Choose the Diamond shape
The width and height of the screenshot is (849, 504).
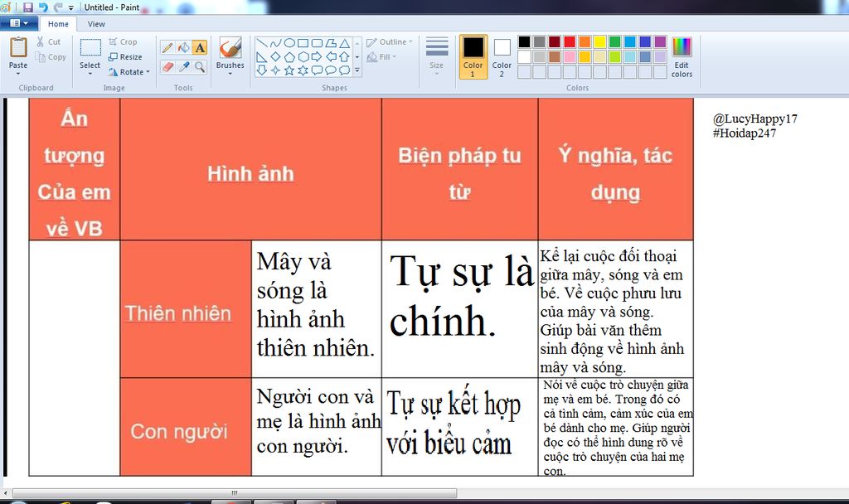point(275,57)
